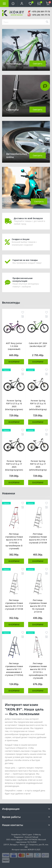
Task: Open Велосипеды category via Смотреть button
Action: 38,63
